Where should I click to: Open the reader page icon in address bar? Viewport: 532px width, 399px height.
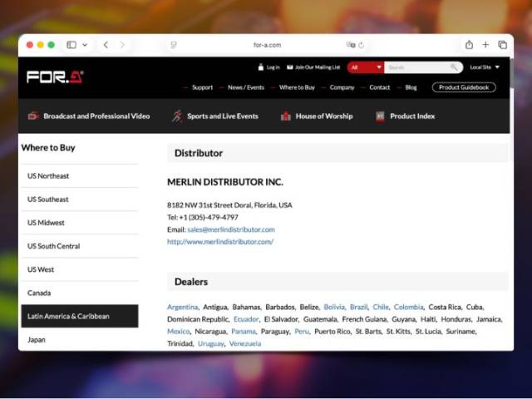click(x=174, y=45)
